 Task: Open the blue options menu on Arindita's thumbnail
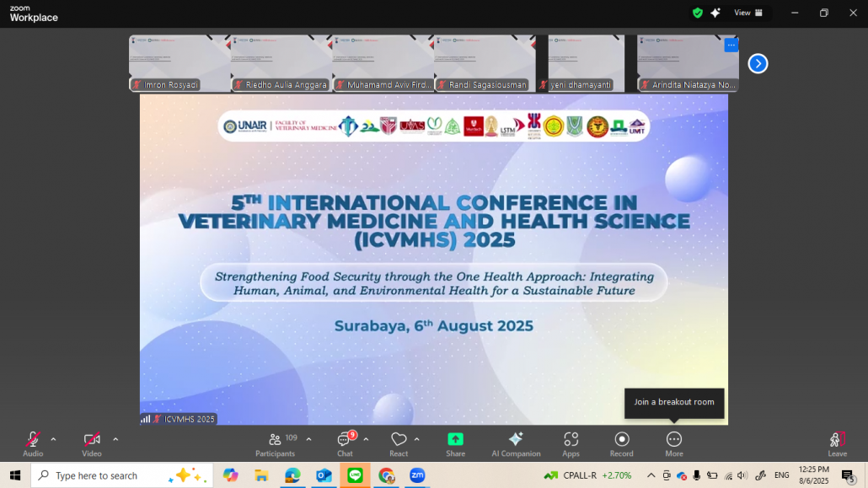(731, 46)
